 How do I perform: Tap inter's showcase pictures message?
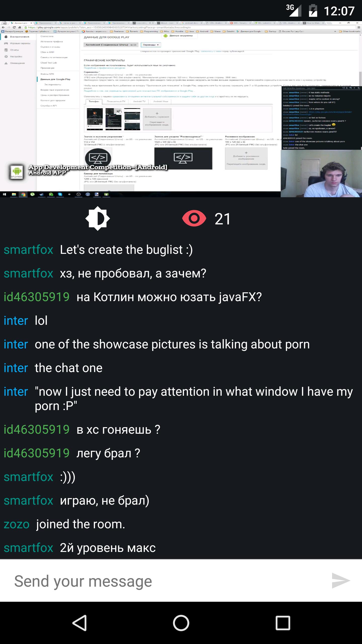coord(172,344)
